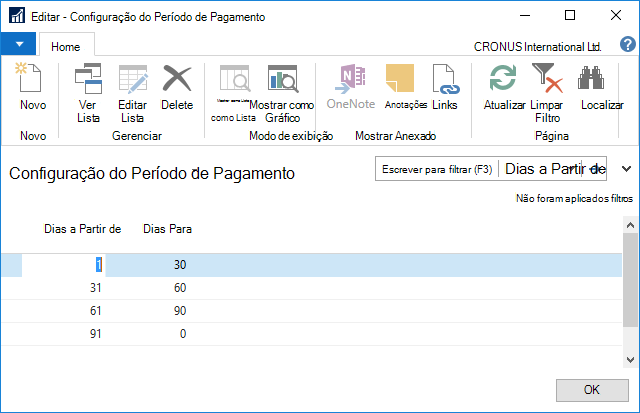The image size is (640, 413).
Task: Select the Dias Para cell 0
Action: pyautogui.click(x=182, y=333)
